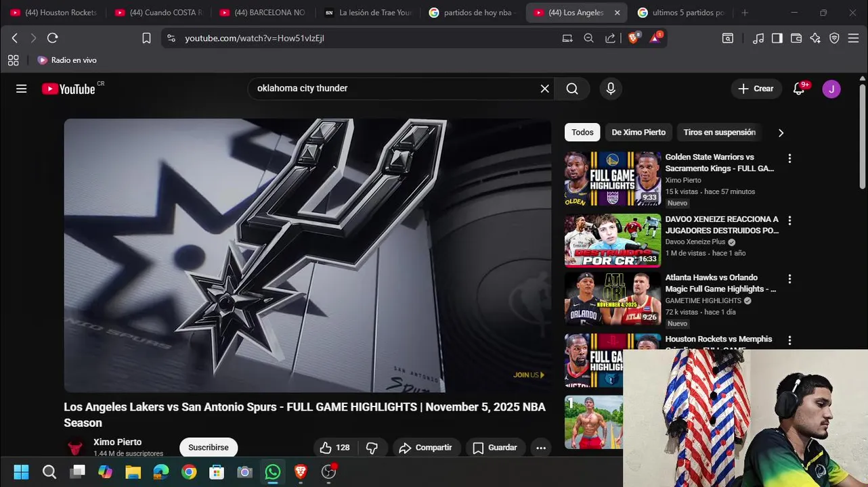Open the tab search icon
The width and height of the screenshot is (868, 487).
click(x=728, y=39)
